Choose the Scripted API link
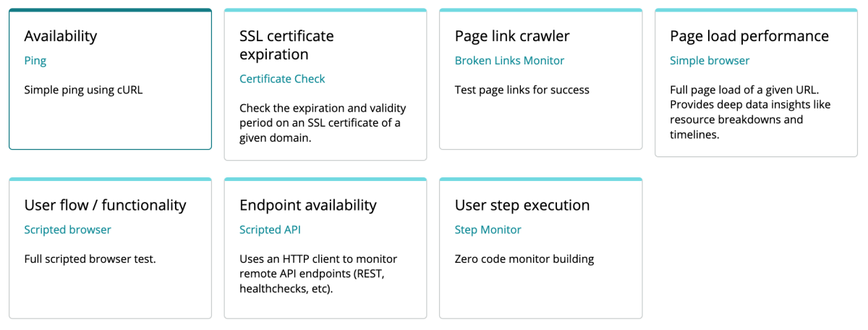Image resolution: width=868 pixels, height=330 pixels. click(270, 230)
